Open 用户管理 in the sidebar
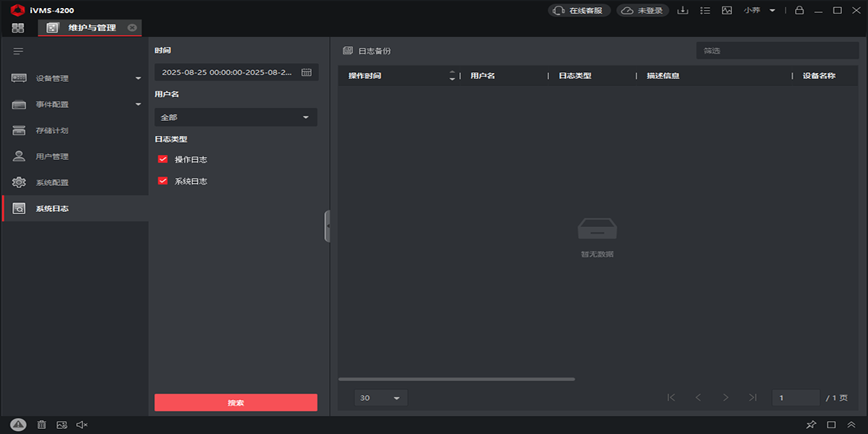The width and height of the screenshot is (868, 434). [75, 156]
